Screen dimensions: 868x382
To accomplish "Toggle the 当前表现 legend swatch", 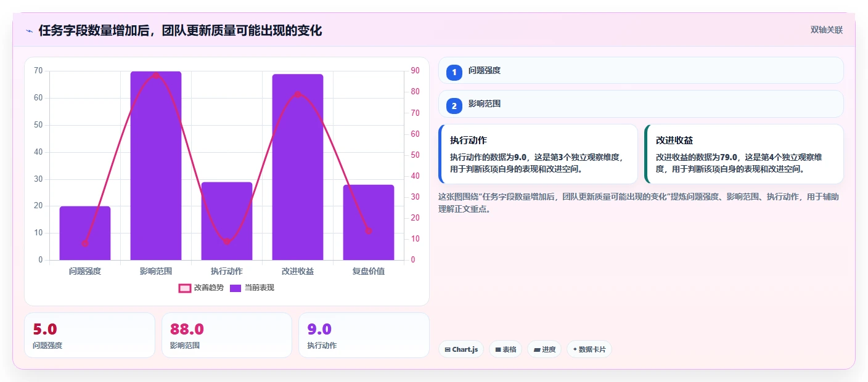I will click(x=235, y=288).
